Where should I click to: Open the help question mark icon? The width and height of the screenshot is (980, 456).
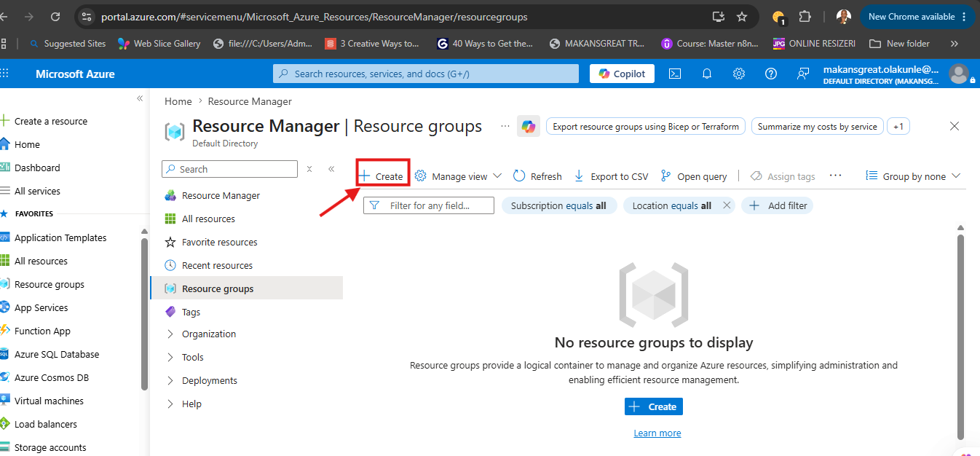[x=771, y=74]
